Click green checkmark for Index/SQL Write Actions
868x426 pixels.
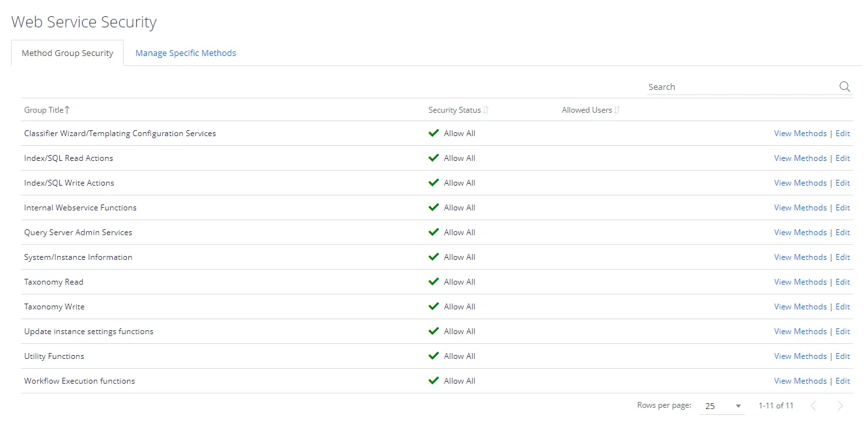pos(434,182)
